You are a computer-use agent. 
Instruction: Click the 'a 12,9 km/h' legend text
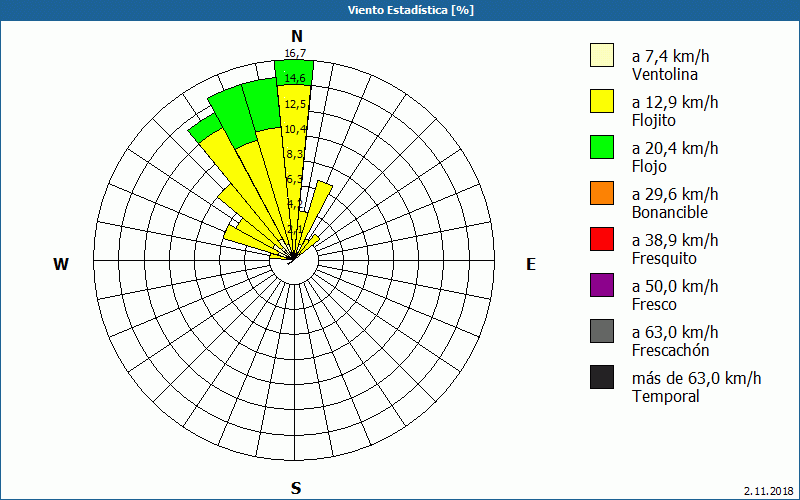pos(675,102)
